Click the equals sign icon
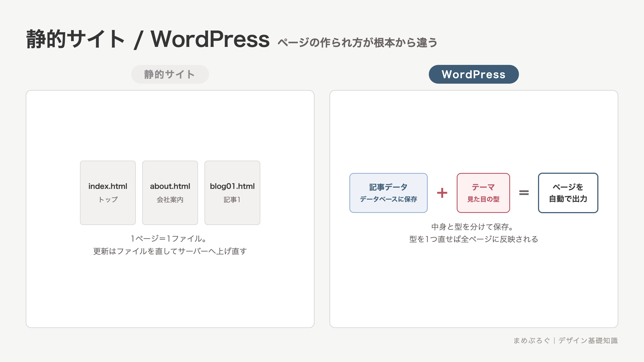The image size is (644, 362). click(x=524, y=193)
